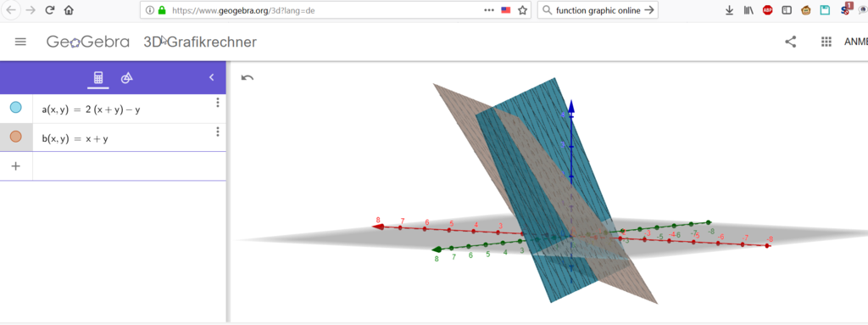Click the browser search box

click(598, 10)
